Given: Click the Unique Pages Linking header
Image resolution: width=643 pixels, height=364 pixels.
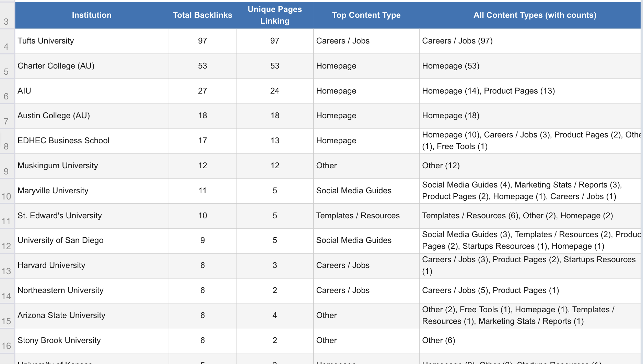Looking at the screenshot, I should [x=274, y=15].
